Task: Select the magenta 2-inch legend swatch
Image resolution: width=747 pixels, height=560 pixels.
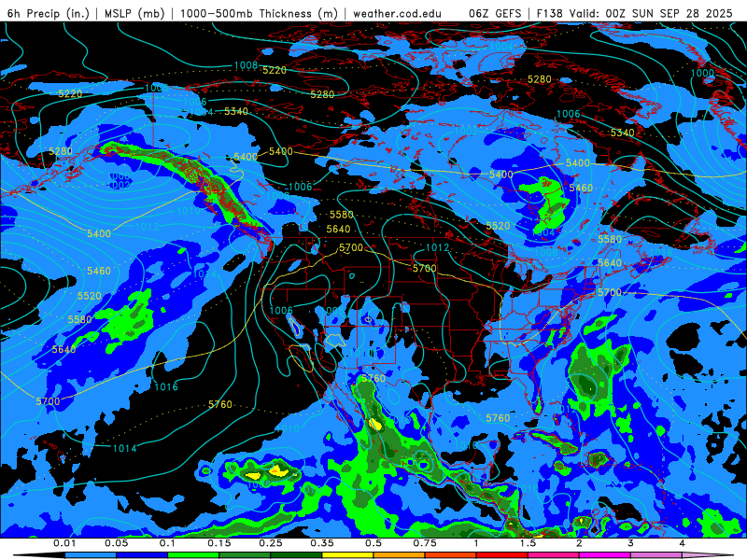Action: tap(605, 555)
